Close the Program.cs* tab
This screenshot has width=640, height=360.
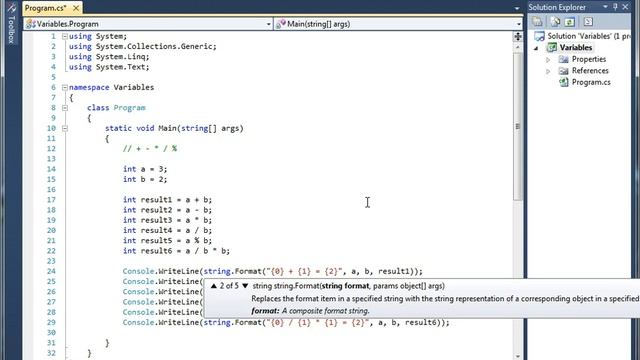coord(76,8)
